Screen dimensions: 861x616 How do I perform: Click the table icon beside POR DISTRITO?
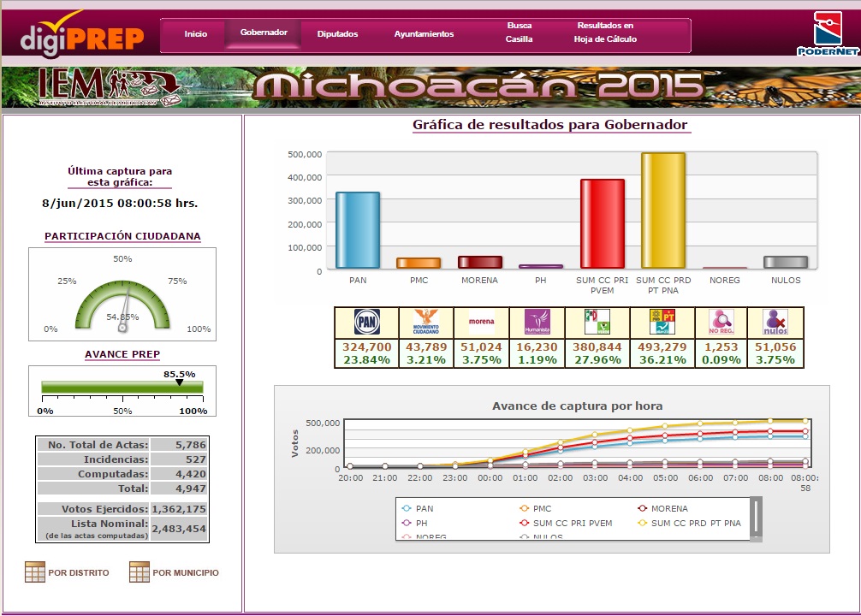34,572
